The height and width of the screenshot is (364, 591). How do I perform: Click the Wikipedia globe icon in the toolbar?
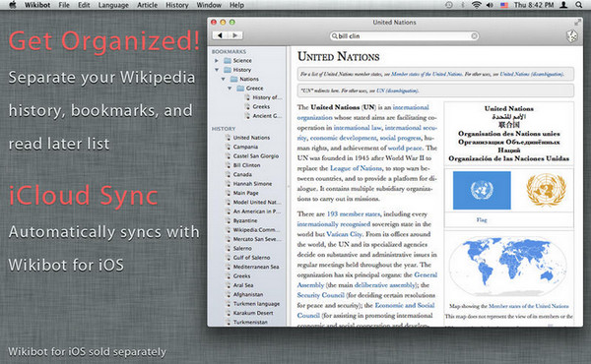(571, 36)
